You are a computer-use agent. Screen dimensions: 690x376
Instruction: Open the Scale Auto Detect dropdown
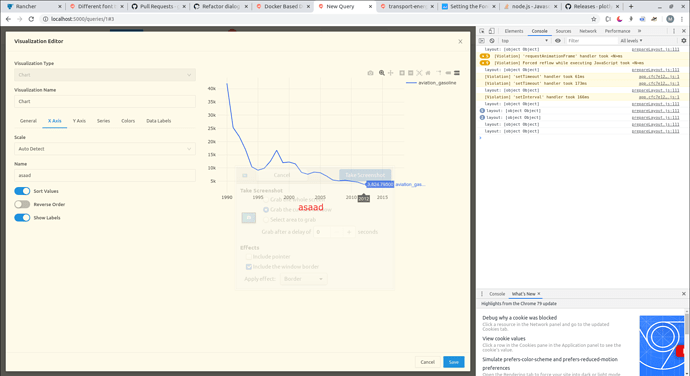click(x=105, y=149)
